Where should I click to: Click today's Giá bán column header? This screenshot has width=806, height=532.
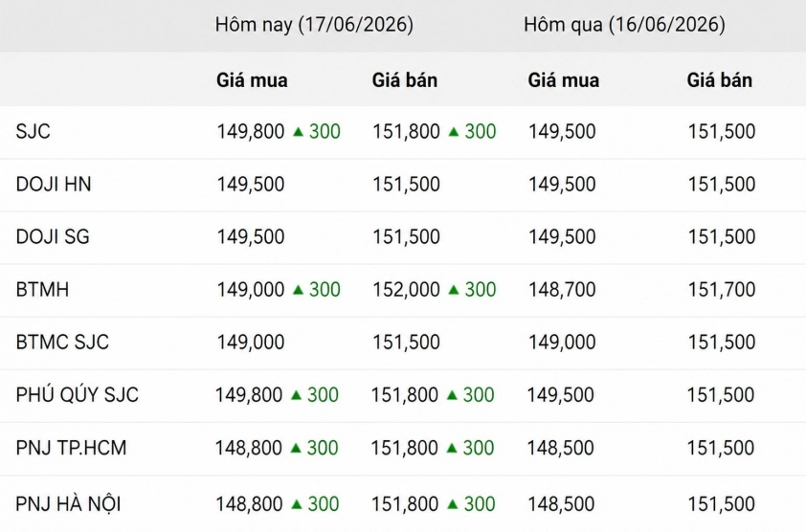[x=405, y=80]
